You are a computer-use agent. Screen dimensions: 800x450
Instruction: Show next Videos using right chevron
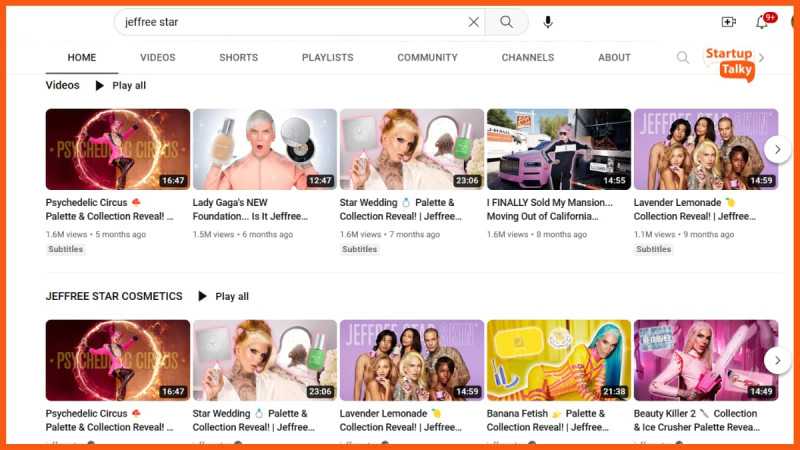(777, 149)
